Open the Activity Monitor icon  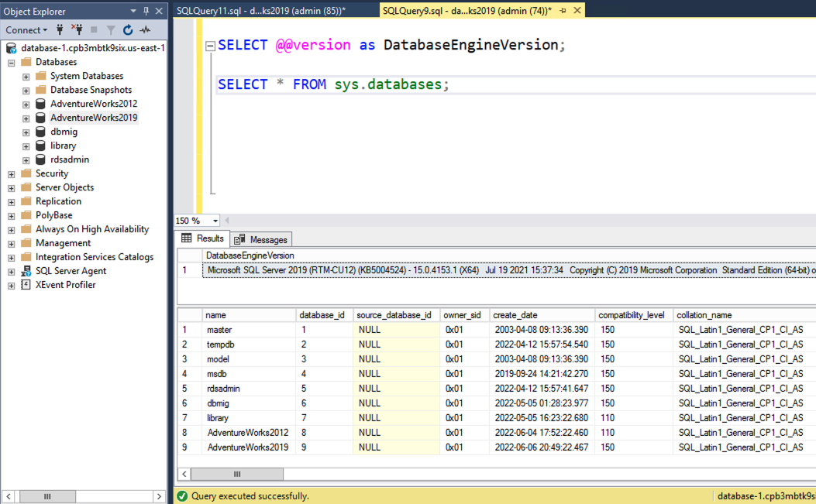(x=145, y=30)
